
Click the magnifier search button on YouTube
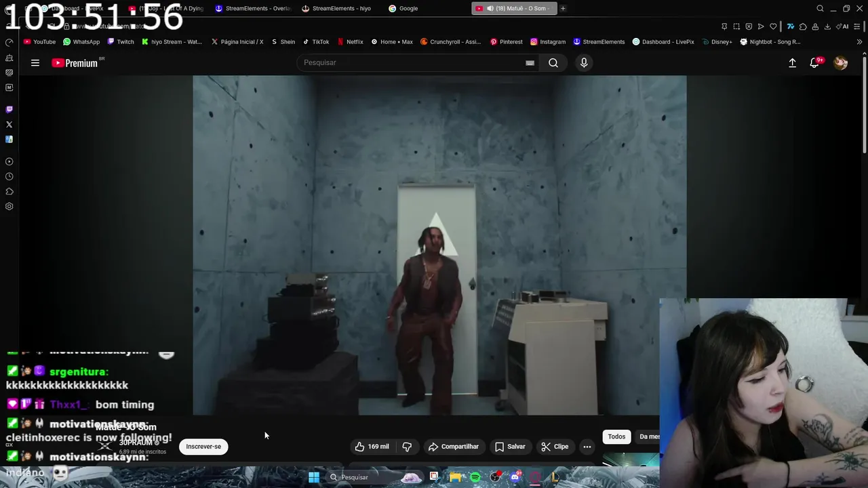pyautogui.click(x=553, y=62)
